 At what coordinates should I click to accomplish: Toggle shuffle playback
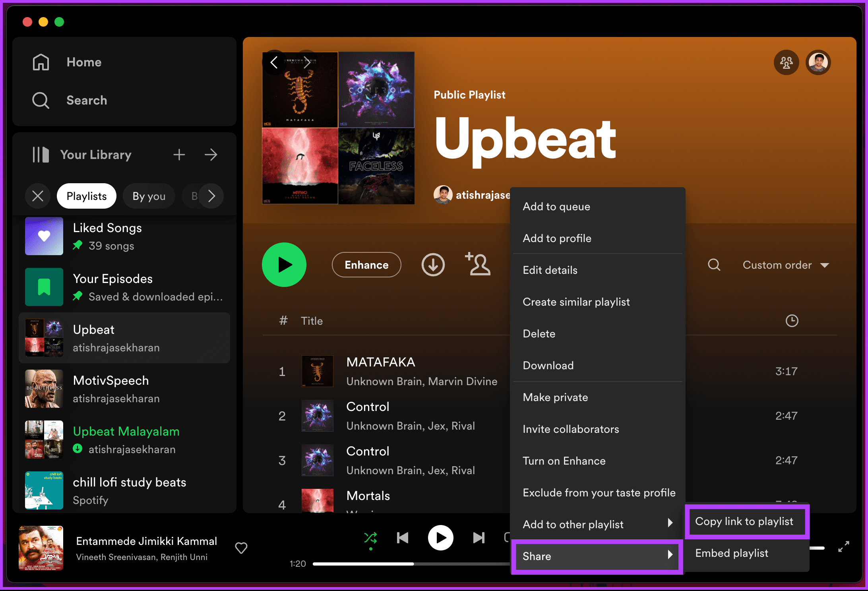pyautogui.click(x=370, y=538)
